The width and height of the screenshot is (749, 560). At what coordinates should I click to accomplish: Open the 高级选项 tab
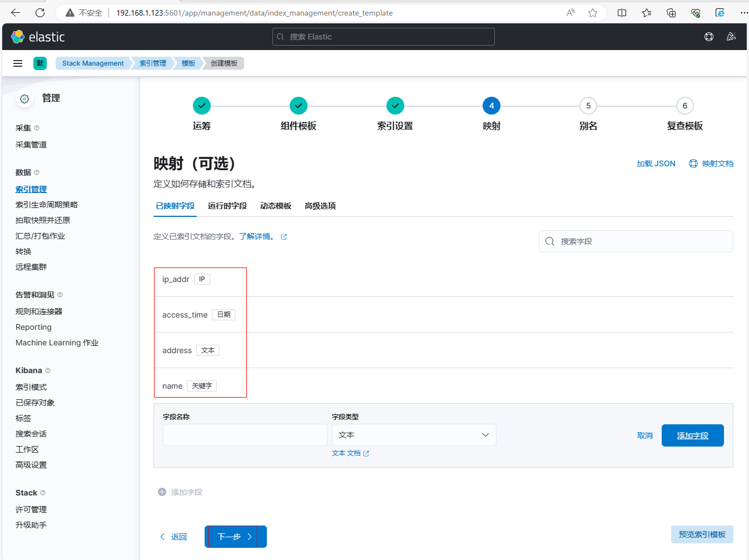tap(320, 206)
